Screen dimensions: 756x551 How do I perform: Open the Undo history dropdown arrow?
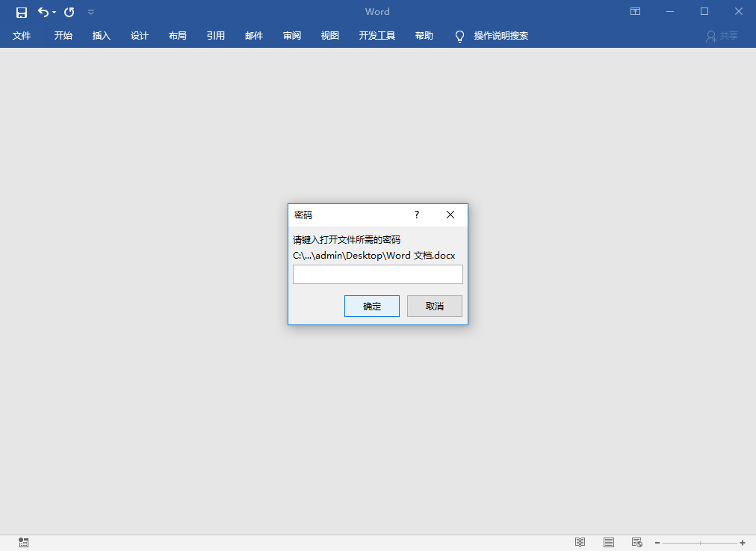click(54, 13)
